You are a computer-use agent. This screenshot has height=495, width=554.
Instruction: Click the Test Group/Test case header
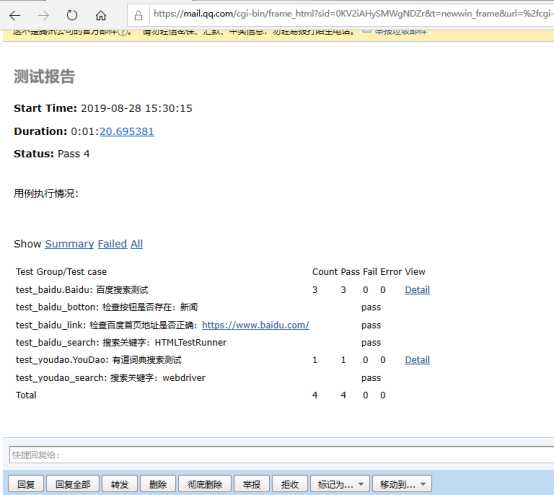point(61,272)
